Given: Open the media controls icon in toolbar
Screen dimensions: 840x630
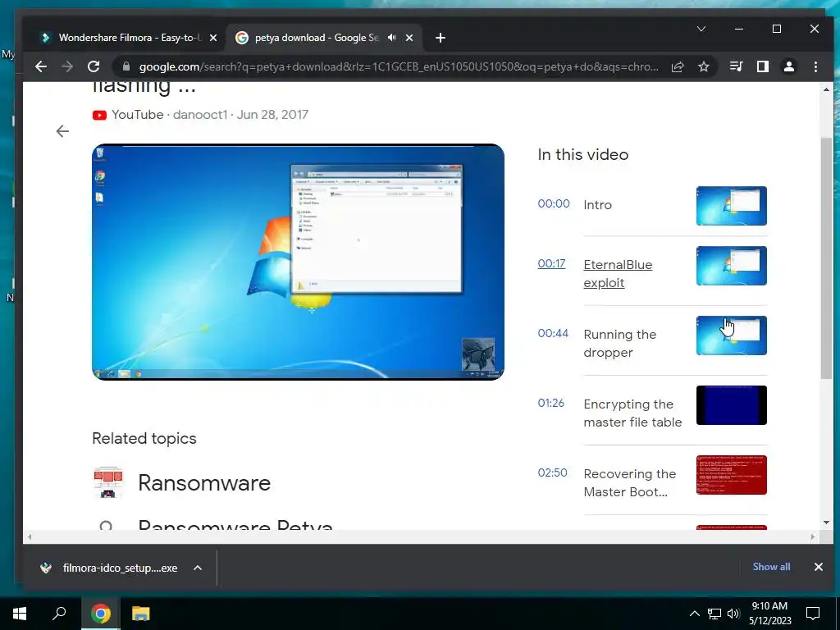Looking at the screenshot, I should tap(736, 66).
